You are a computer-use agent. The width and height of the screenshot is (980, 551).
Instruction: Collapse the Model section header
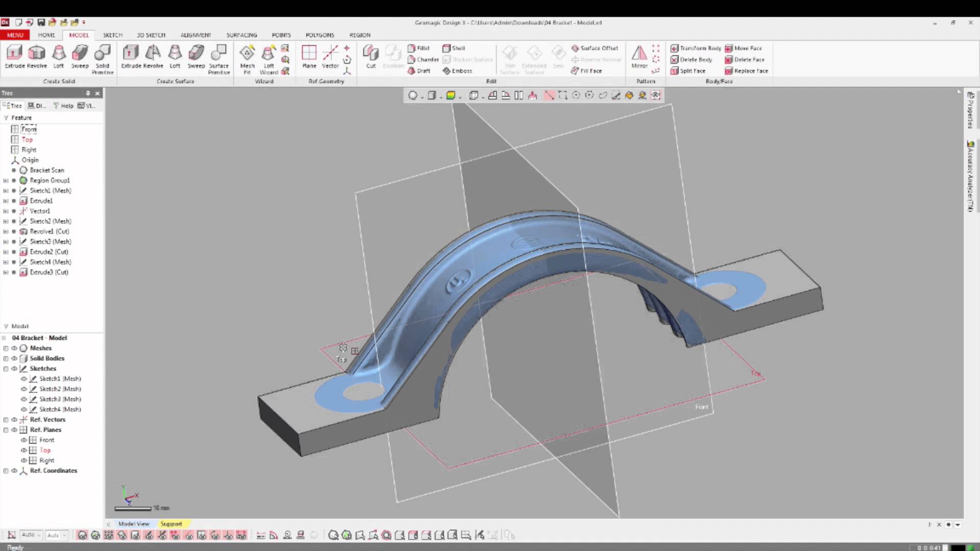[6, 327]
